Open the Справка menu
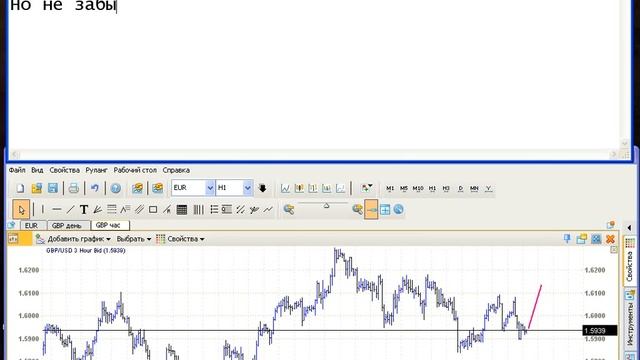The image size is (640, 360). pos(176,170)
